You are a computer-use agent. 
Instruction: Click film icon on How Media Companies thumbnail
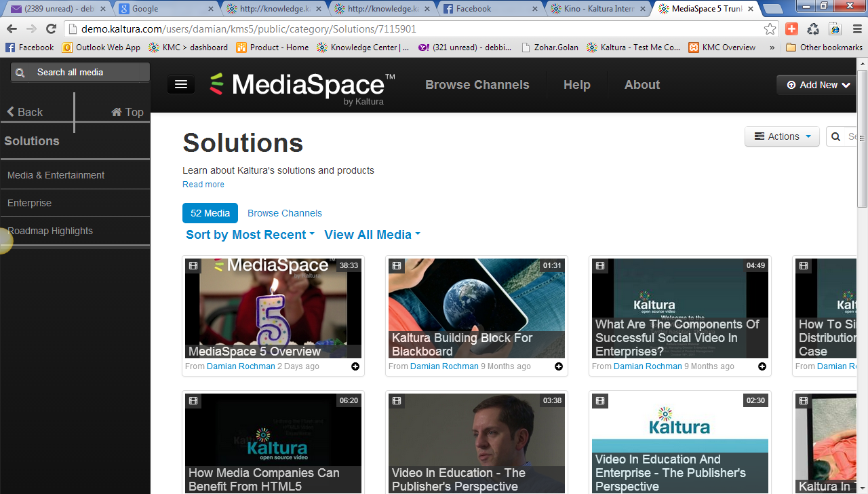[193, 401]
